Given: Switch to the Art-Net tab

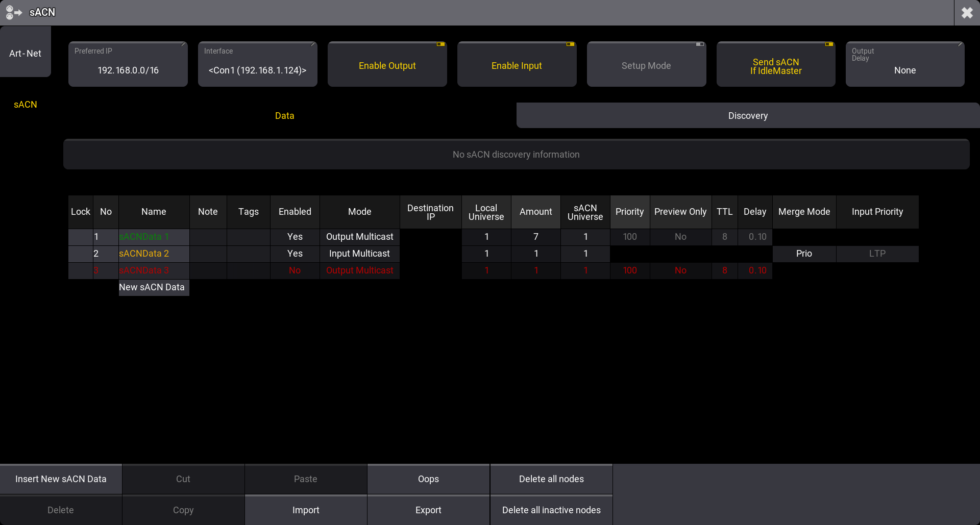Looking at the screenshot, I should tap(25, 53).
